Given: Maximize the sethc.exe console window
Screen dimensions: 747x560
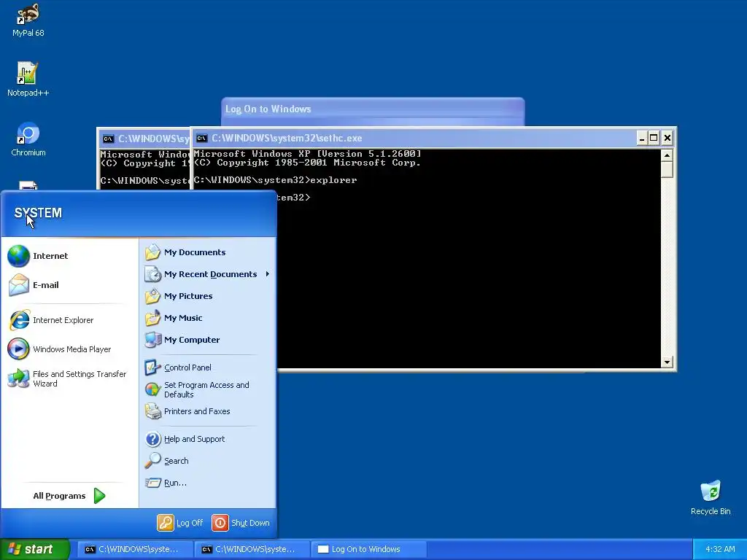Looking at the screenshot, I should [654, 138].
